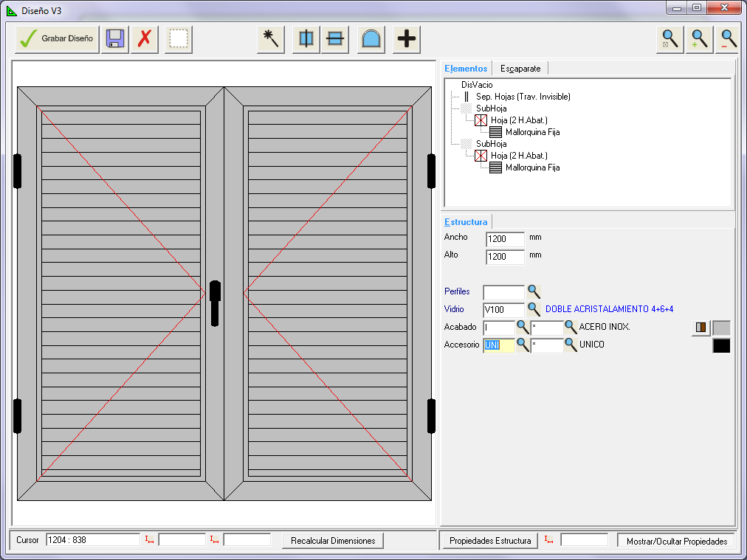Click the black plus add icon

(406, 39)
